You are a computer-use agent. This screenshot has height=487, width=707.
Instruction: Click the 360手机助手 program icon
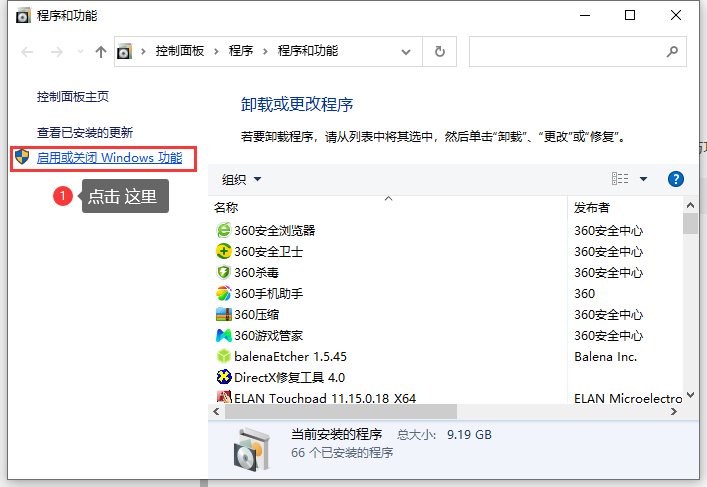point(224,294)
